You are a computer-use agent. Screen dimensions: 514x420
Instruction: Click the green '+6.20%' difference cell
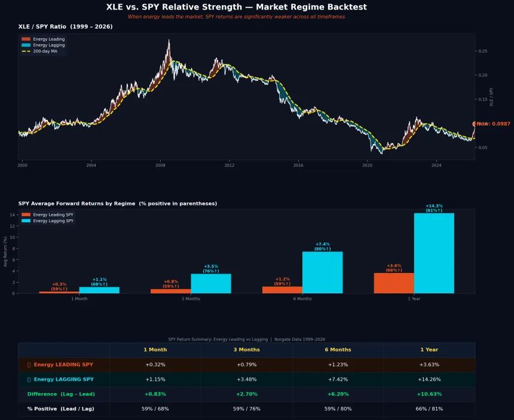click(x=338, y=394)
